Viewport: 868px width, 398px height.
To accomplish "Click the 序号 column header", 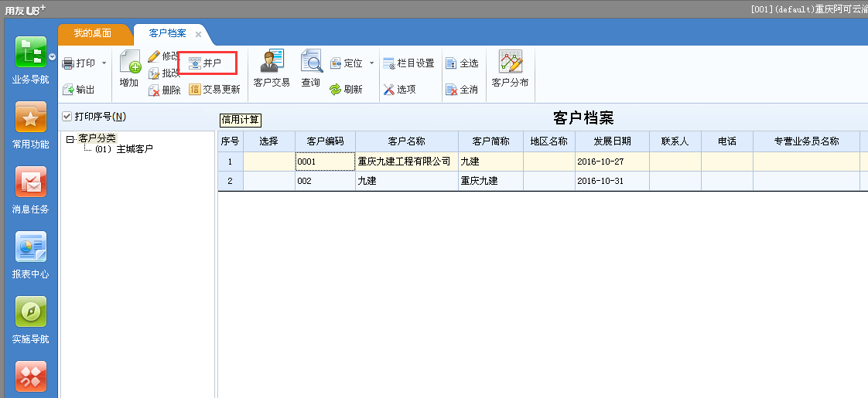I will 230,141.
